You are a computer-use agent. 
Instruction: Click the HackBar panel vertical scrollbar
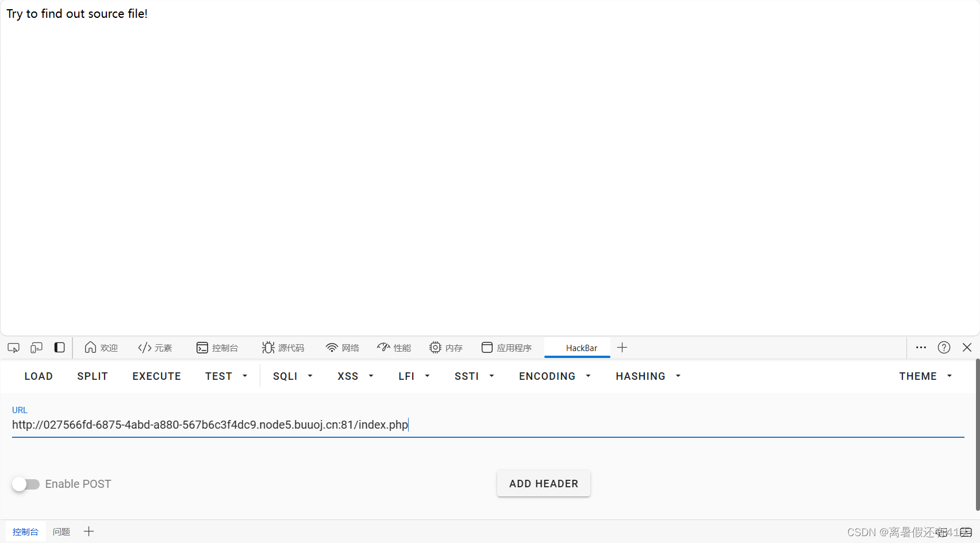[x=977, y=434]
